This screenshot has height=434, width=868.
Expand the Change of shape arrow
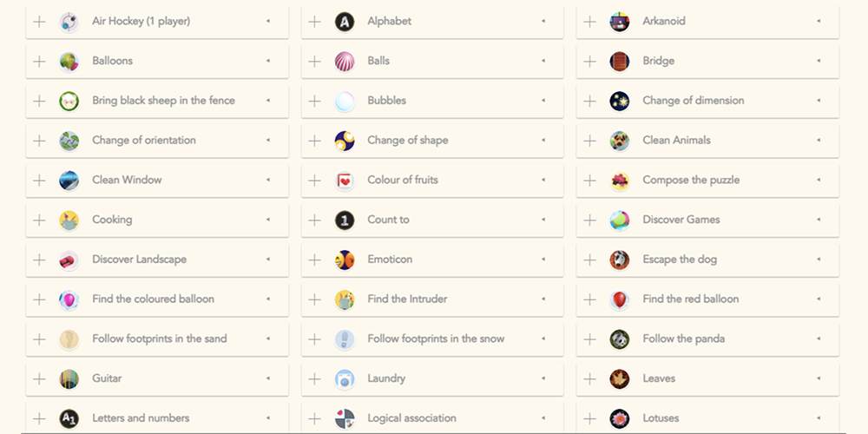click(543, 140)
